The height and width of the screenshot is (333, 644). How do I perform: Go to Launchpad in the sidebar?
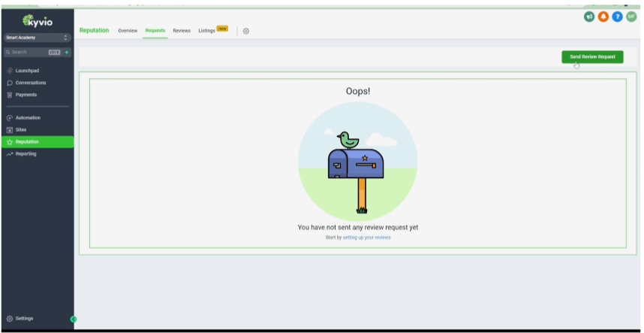[27, 71]
